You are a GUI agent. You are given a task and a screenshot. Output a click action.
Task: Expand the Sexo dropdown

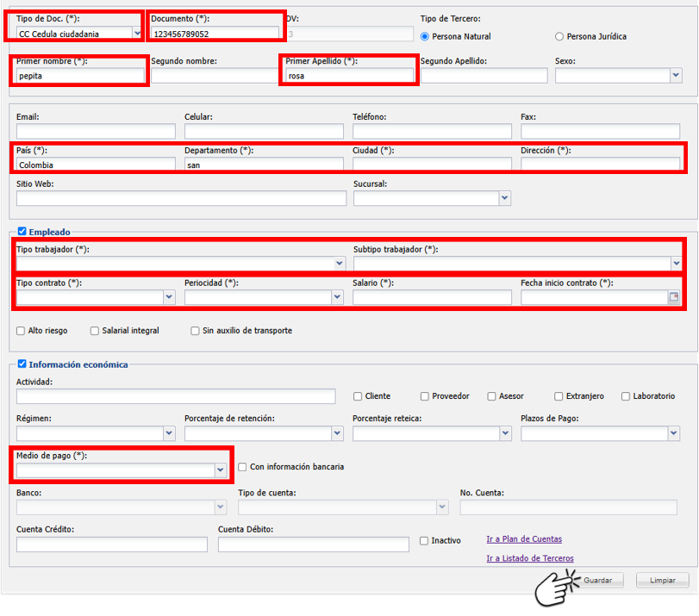click(x=676, y=75)
